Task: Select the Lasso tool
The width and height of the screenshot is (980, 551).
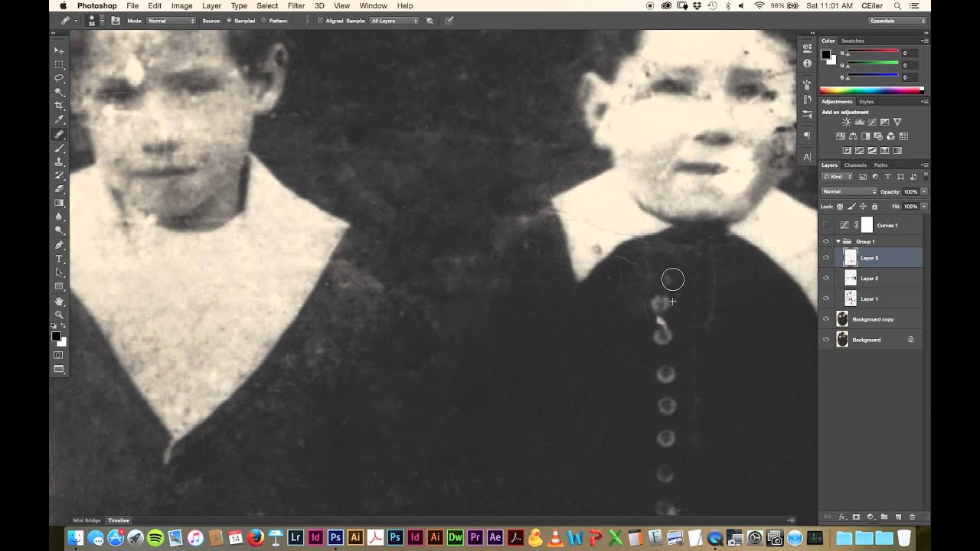Action: (x=59, y=78)
